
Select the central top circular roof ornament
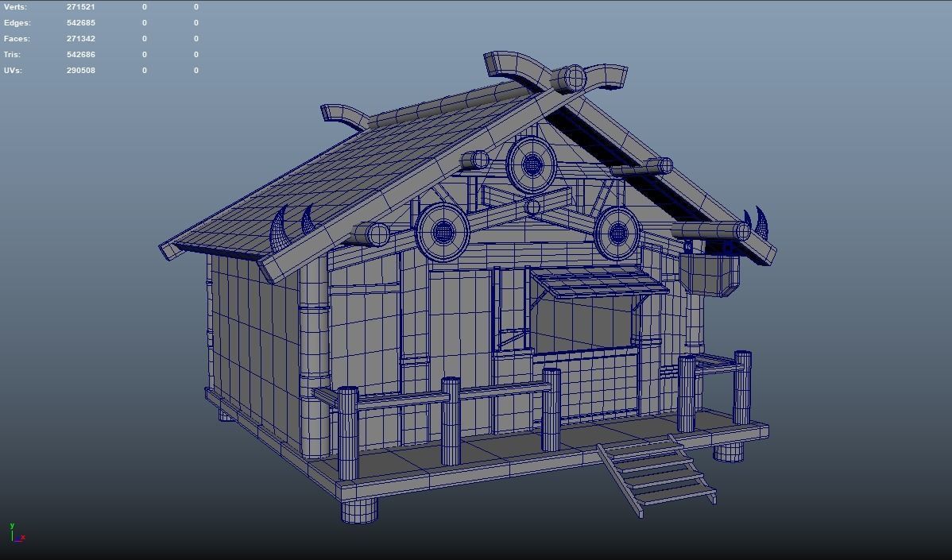[532, 164]
